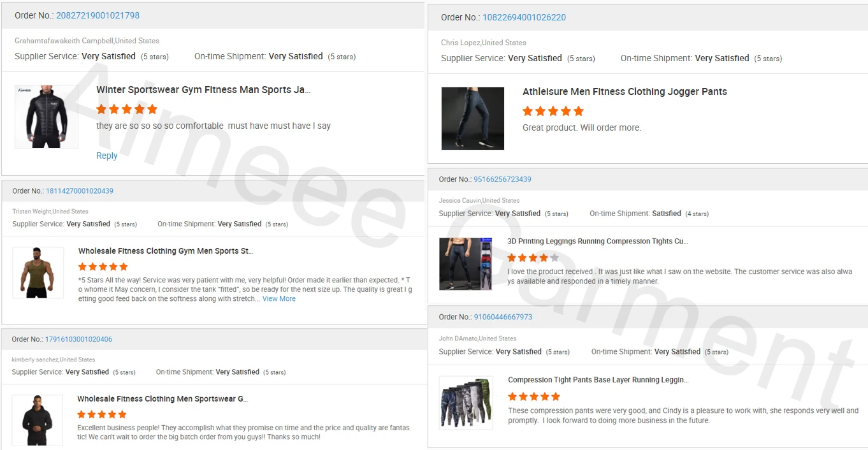Expand the tank review with View More
The width and height of the screenshot is (868, 450).
(279, 298)
